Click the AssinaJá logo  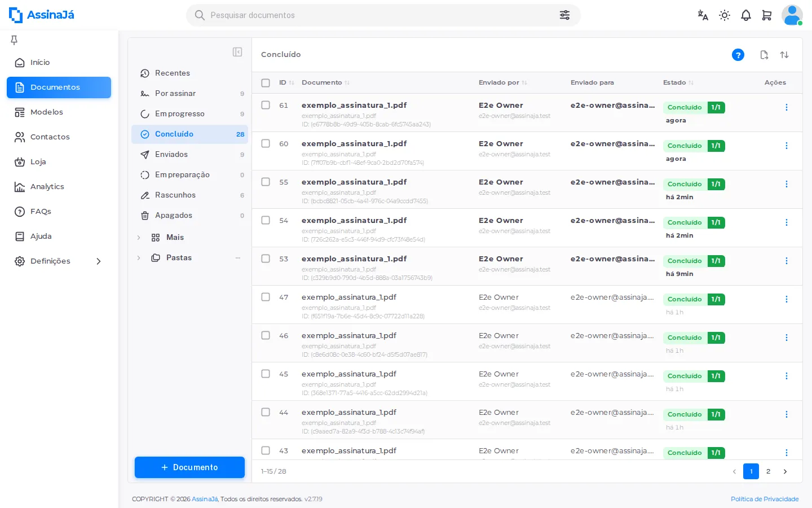tap(42, 15)
